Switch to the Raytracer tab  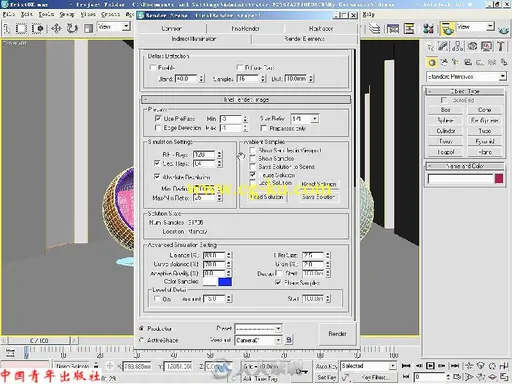click(321, 29)
